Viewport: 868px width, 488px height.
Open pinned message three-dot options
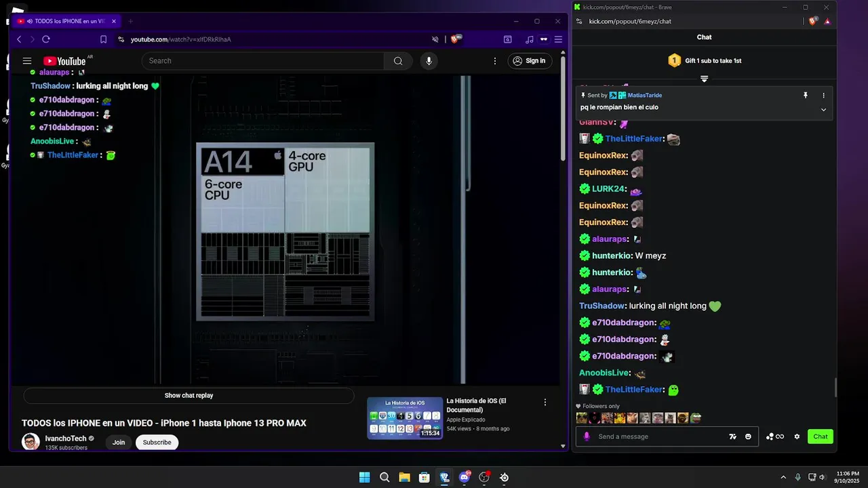(824, 96)
